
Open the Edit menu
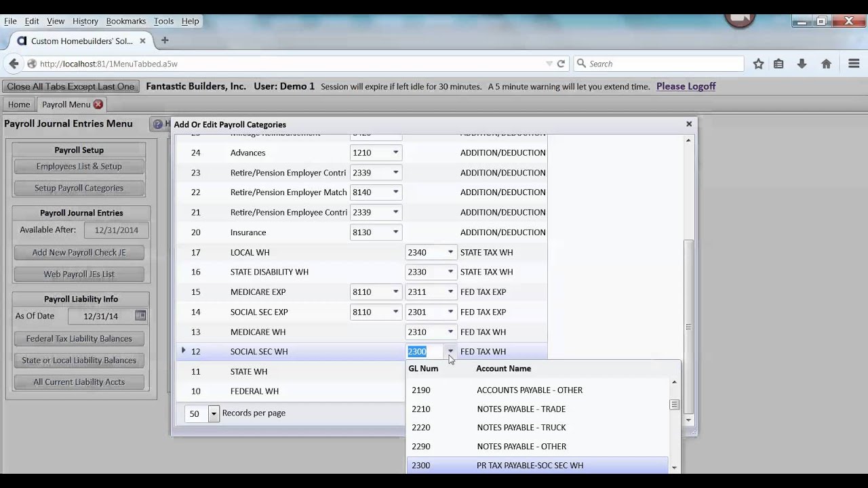click(x=32, y=21)
